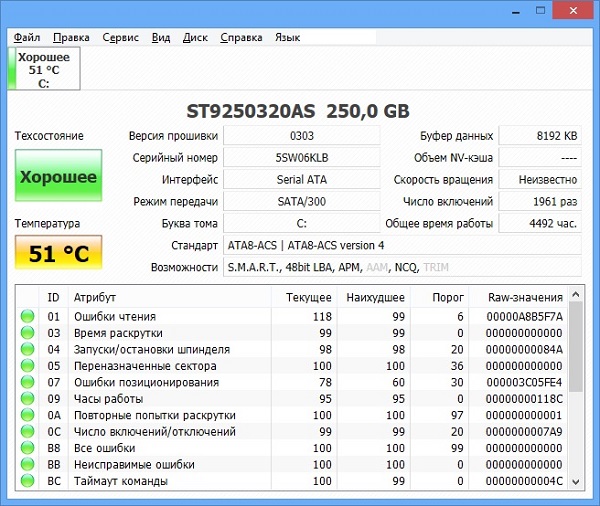
Task: Click green status icon for Ошибки чтения
Action: (28, 316)
